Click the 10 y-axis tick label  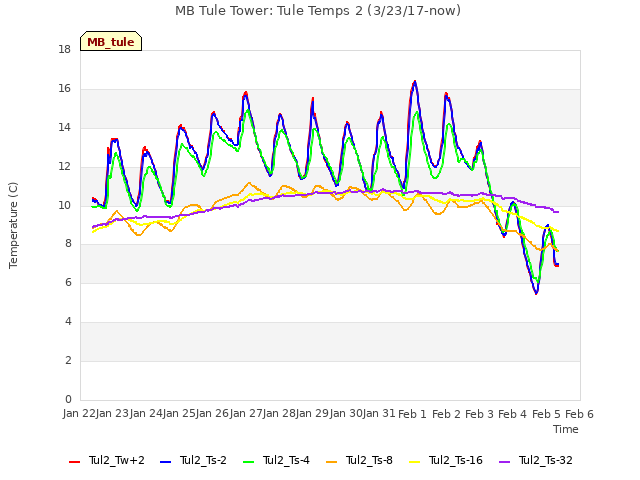(64, 205)
